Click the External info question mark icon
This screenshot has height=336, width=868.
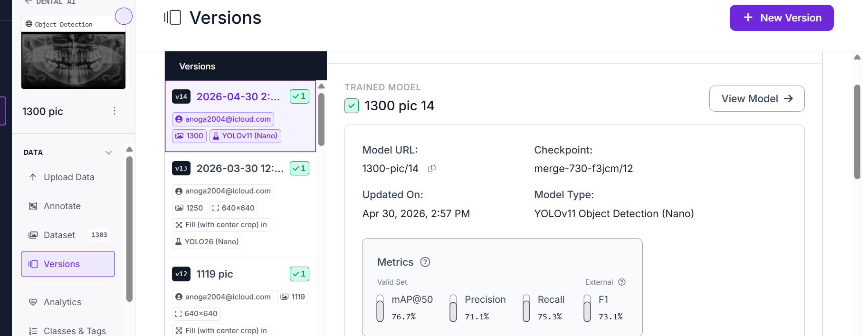[622, 282]
